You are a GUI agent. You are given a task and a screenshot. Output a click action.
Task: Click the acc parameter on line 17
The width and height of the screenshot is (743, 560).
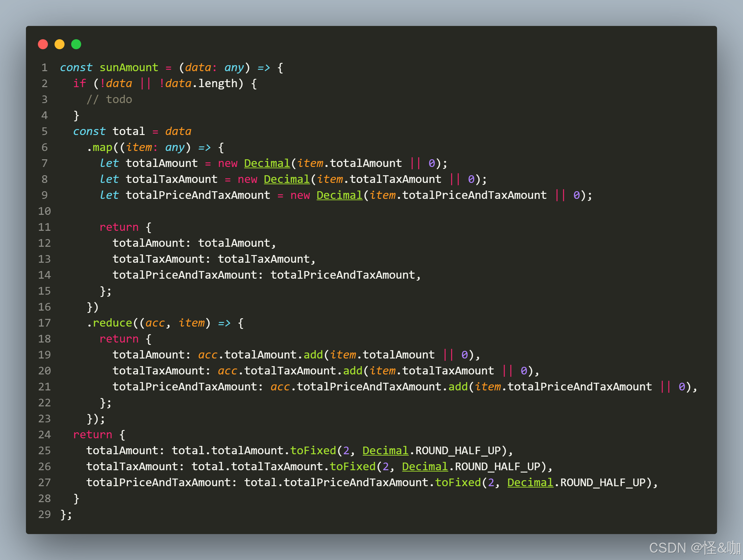pos(155,323)
